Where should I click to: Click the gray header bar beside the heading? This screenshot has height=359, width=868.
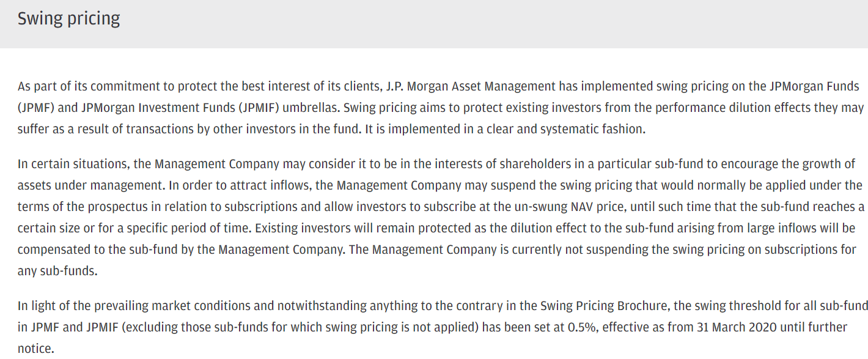[489, 23]
